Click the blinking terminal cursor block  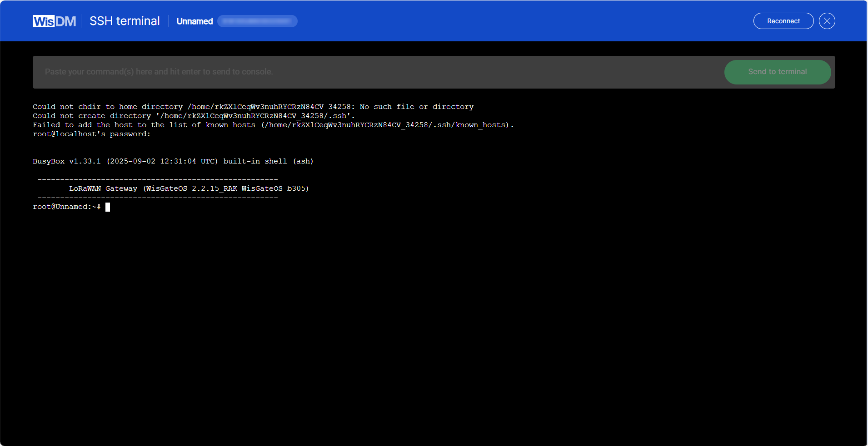pyautogui.click(x=107, y=207)
